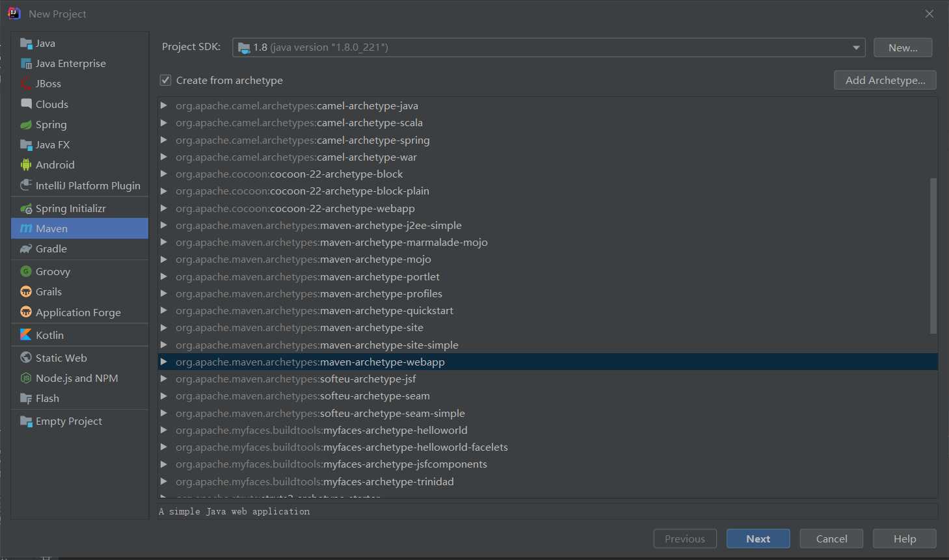Click the Next button
Screen dimensions: 949x560
pyautogui.click(x=758, y=539)
